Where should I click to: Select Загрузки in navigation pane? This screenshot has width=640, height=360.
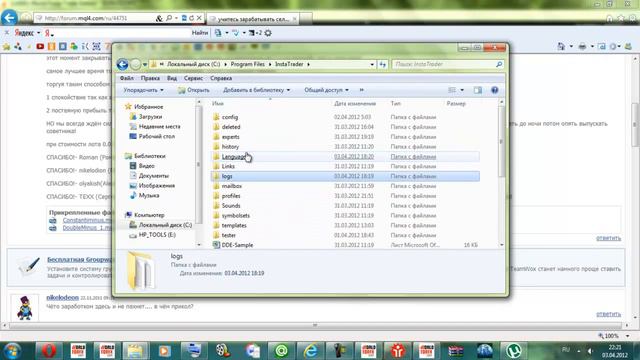coord(150,116)
